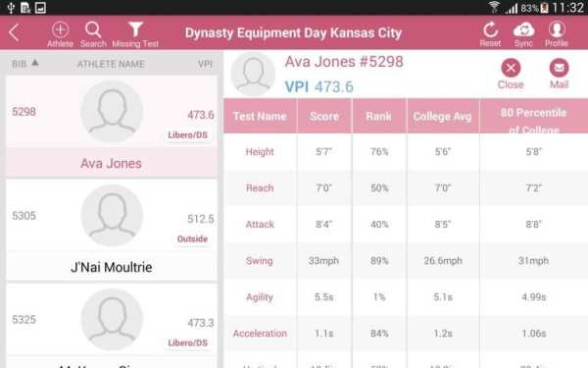The height and width of the screenshot is (368, 588).
Task: Sort by ATHLETE NAME header
Action: 111,64
